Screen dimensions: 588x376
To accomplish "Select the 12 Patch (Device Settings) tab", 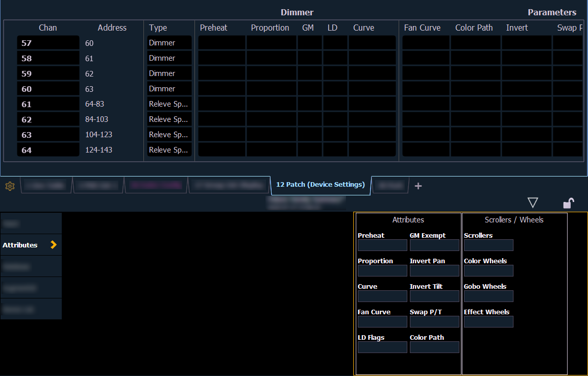I will (320, 185).
